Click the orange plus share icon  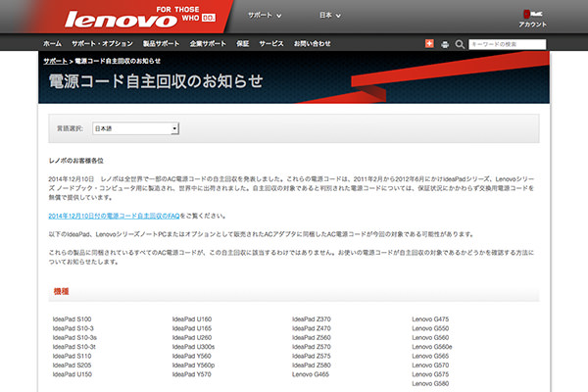click(429, 44)
